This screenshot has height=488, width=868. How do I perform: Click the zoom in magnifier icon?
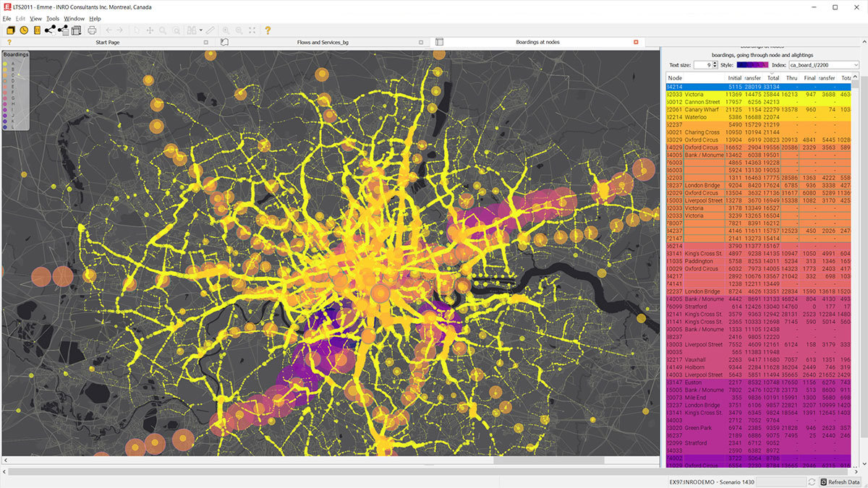[x=226, y=30]
